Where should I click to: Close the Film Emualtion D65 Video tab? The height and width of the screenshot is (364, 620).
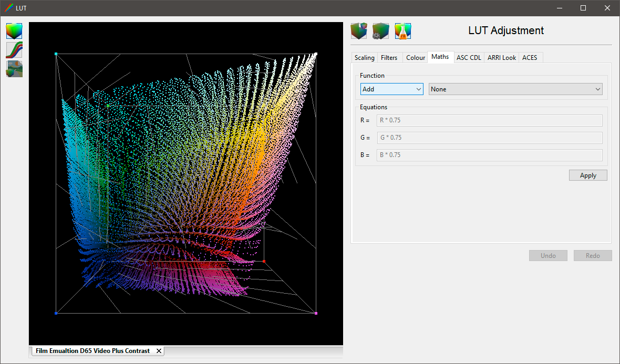(x=159, y=350)
